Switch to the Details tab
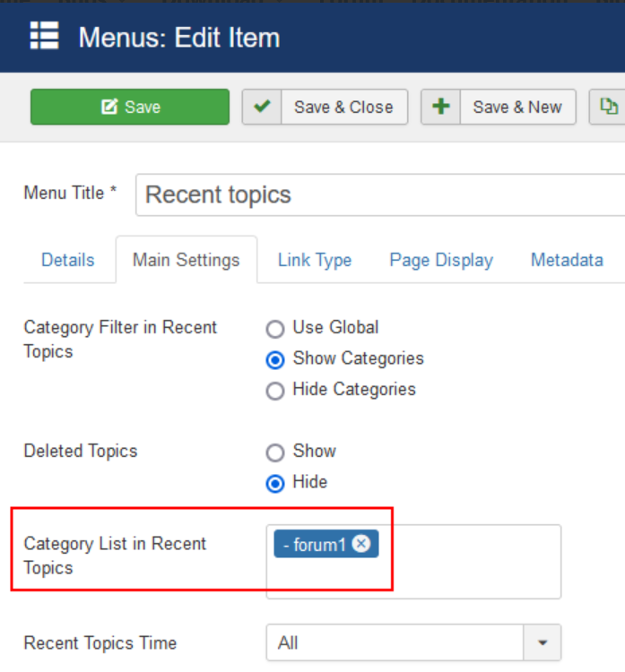 (x=68, y=260)
